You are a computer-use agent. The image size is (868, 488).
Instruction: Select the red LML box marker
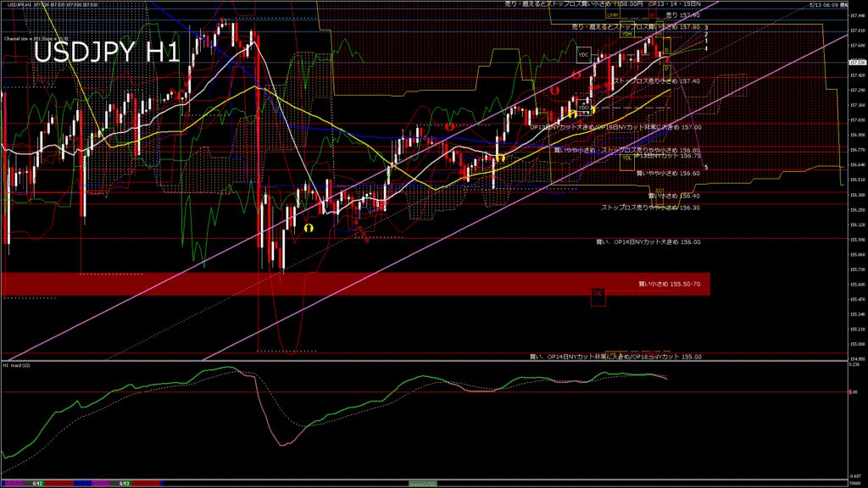pos(598,297)
